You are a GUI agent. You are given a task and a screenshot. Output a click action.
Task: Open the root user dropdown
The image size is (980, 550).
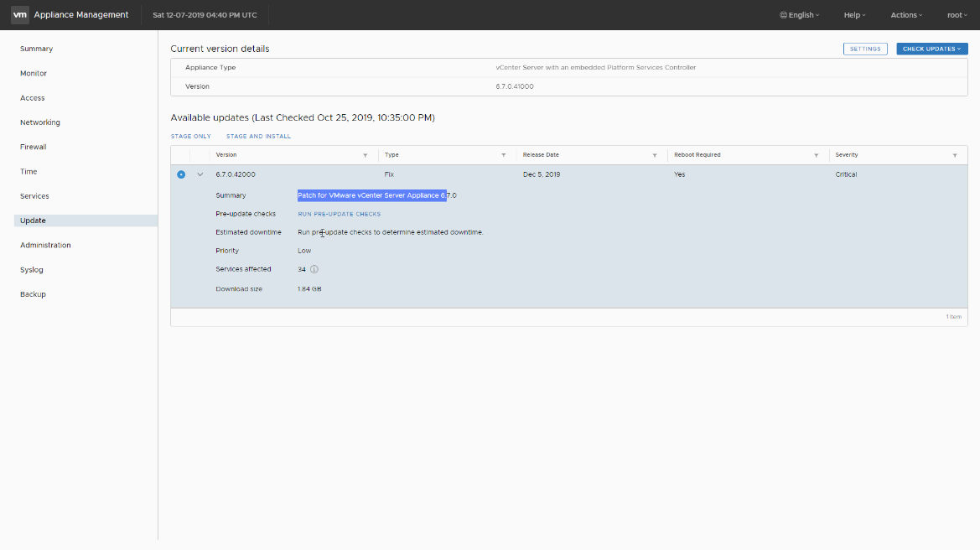957,15
